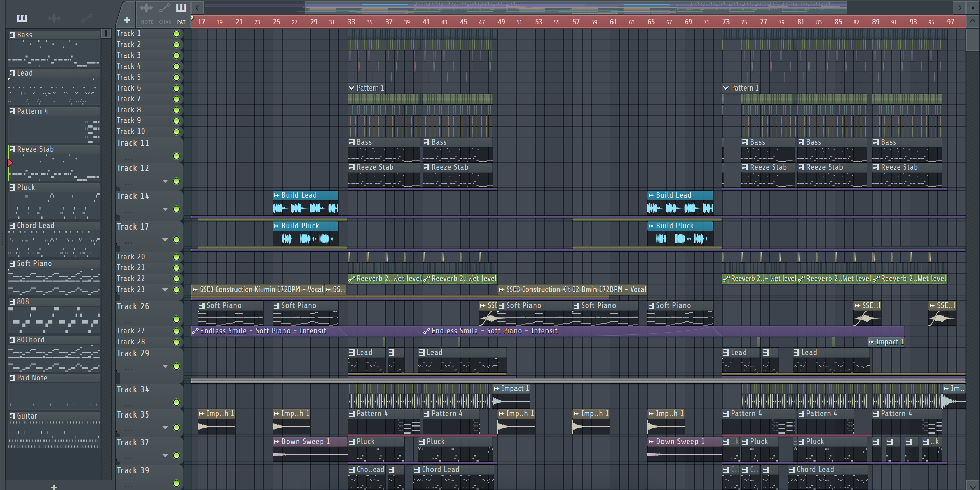Expand Track 17 group arrow

click(165, 240)
